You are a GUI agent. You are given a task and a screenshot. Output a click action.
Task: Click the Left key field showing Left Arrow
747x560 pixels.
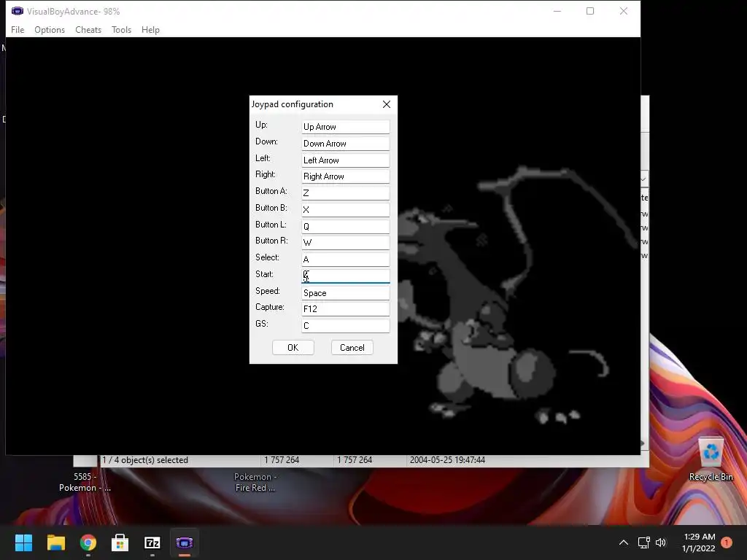pyautogui.click(x=345, y=160)
